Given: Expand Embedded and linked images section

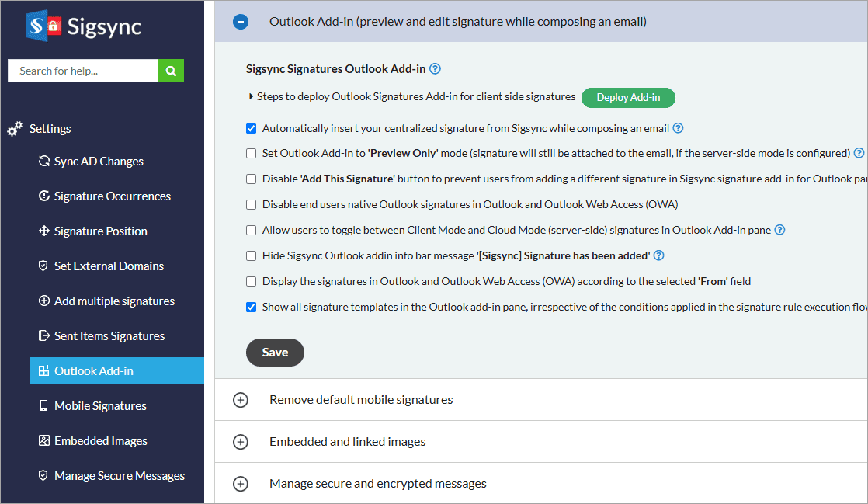Looking at the screenshot, I should (241, 442).
